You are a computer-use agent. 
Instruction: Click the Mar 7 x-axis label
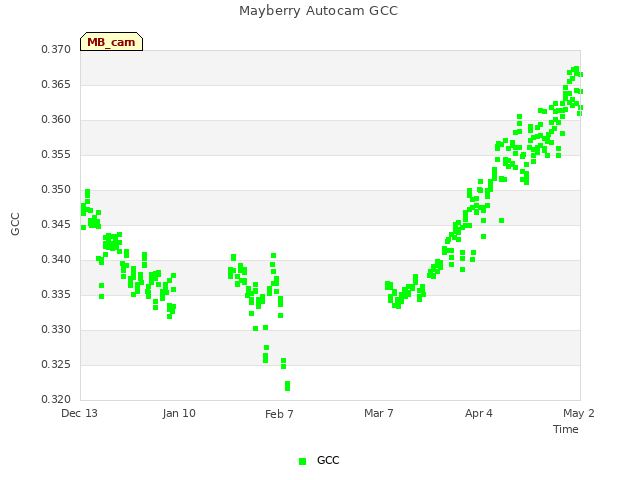click(x=379, y=413)
